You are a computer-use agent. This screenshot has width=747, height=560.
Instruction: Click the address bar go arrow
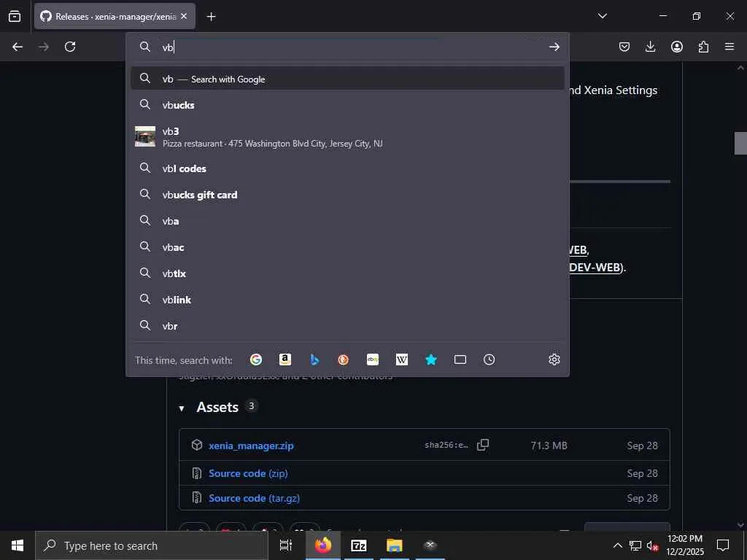tap(554, 47)
